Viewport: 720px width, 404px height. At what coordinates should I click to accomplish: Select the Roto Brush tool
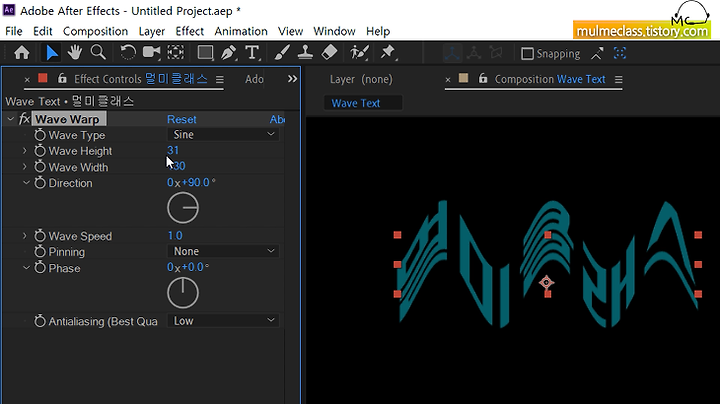click(359, 53)
